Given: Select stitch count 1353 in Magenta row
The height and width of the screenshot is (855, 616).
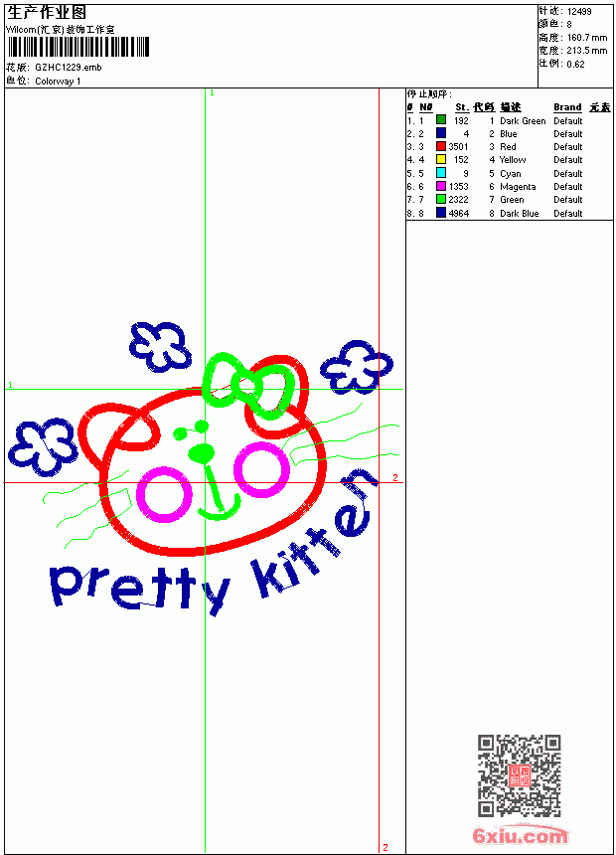Looking at the screenshot, I should click(x=458, y=187).
